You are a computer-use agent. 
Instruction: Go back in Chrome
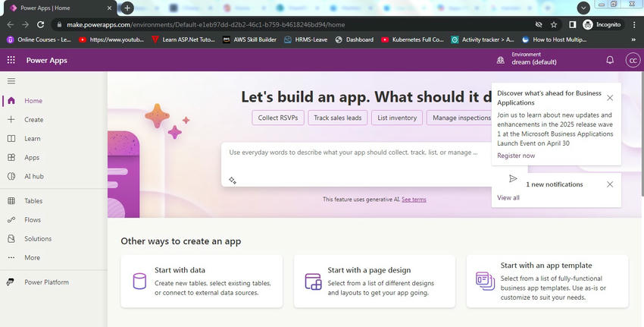click(11, 25)
